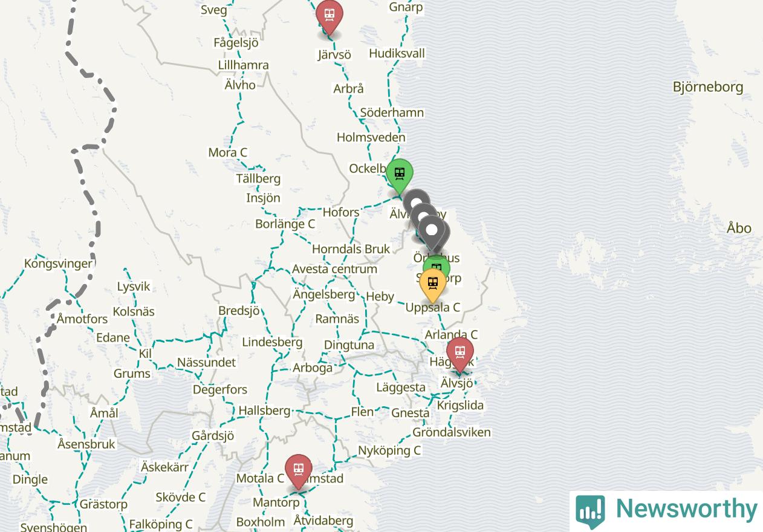
Task: Click the Hallsberg station label
Action: pyautogui.click(x=264, y=410)
